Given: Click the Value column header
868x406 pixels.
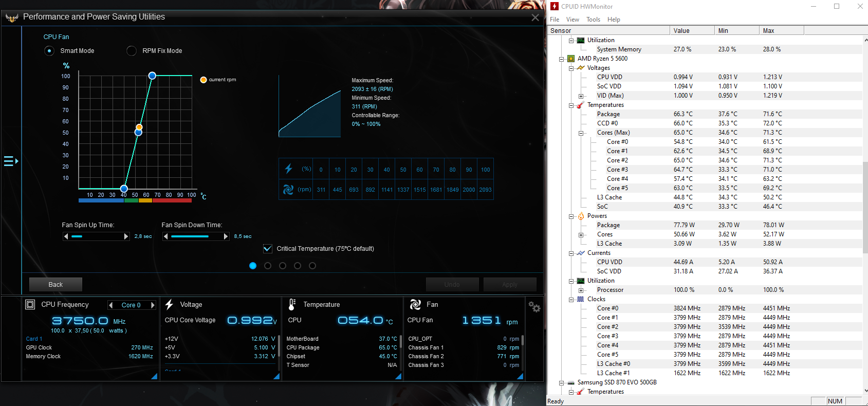Looking at the screenshot, I should [692, 31].
